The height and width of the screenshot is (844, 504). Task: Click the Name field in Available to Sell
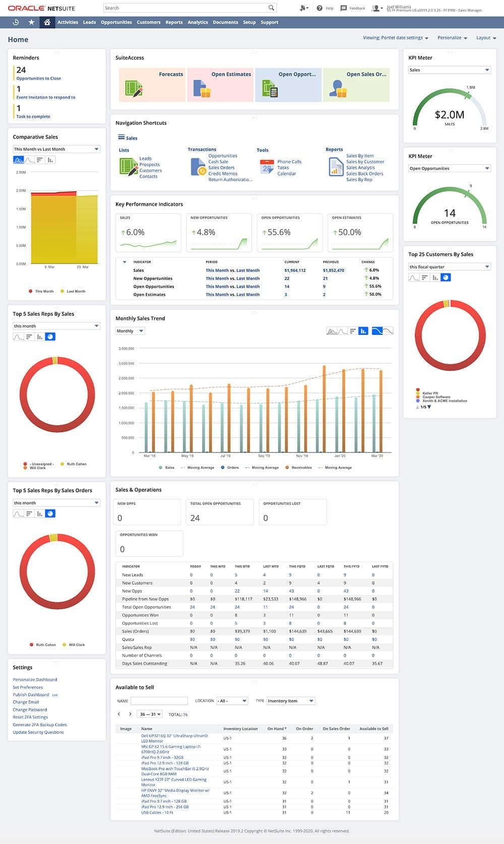click(x=159, y=701)
